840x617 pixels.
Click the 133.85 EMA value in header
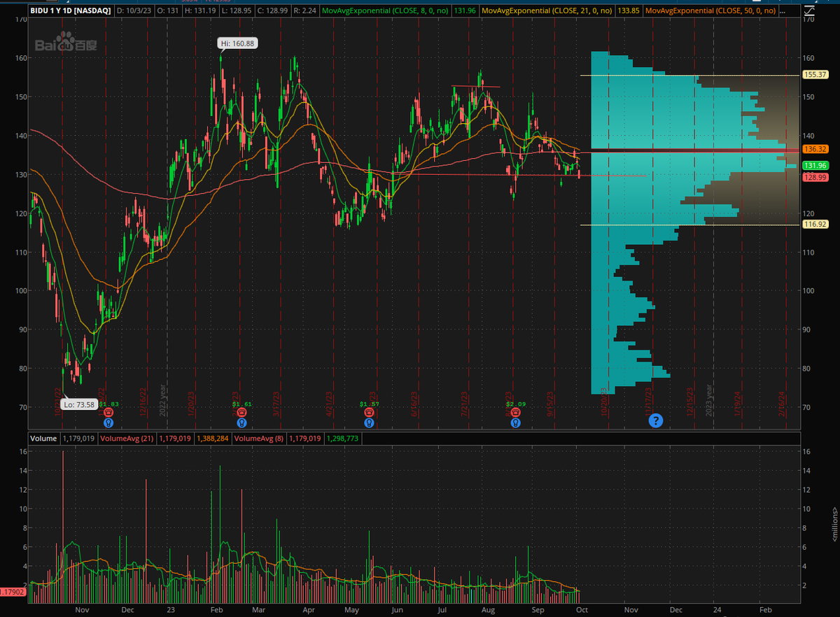(x=629, y=11)
